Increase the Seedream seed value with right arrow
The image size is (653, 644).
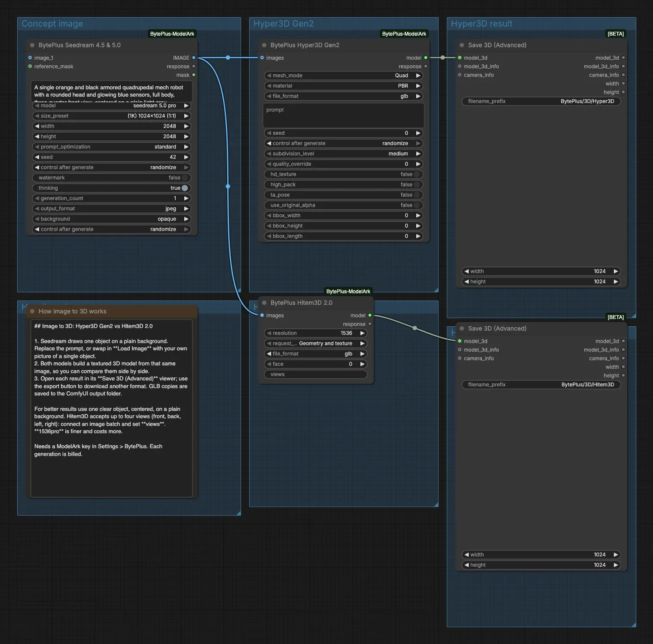pyautogui.click(x=186, y=157)
